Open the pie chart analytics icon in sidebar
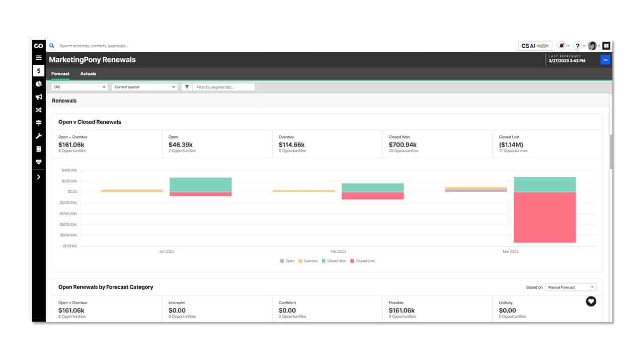 (39, 83)
